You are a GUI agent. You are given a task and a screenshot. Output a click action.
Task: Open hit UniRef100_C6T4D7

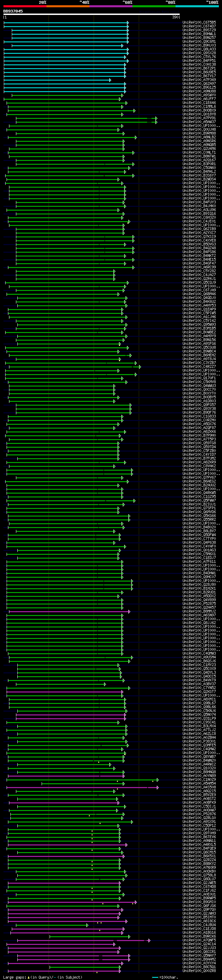tap(199, 27)
